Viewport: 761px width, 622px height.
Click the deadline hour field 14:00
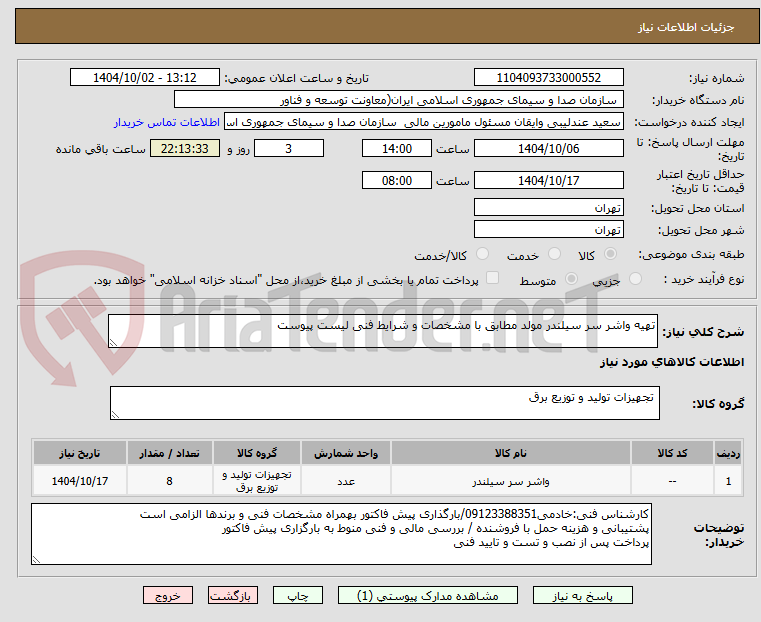pyautogui.click(x=397, y=148)
